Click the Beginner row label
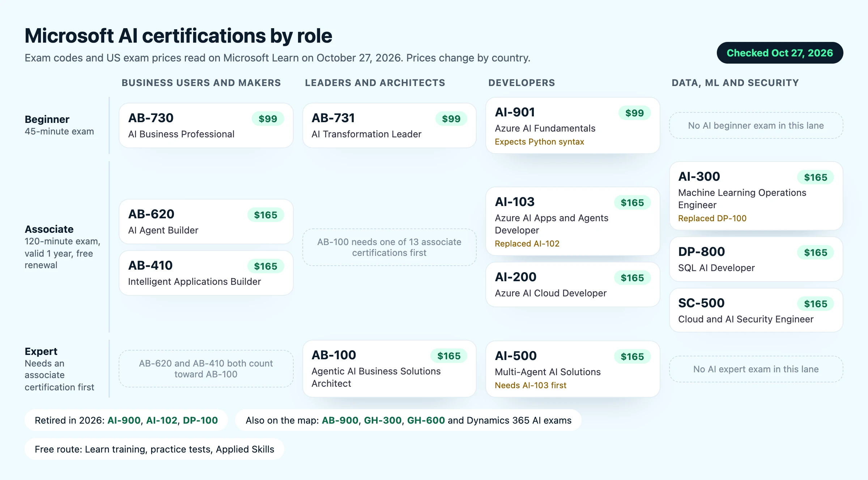 click(47, 119)
